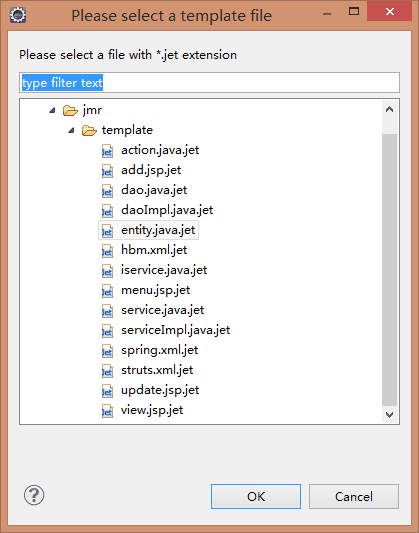Confirm selection with the OK button
Screen dimensions: 419x533
[x=256, y=497]
